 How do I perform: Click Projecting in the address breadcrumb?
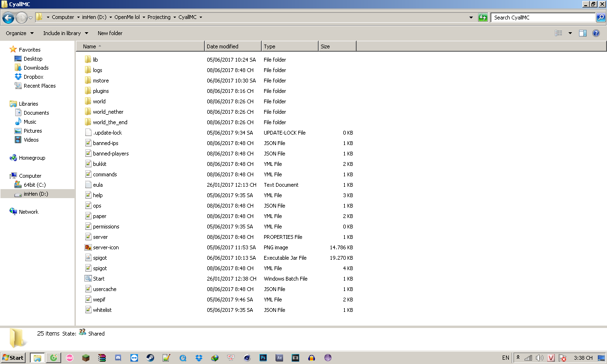159,18
